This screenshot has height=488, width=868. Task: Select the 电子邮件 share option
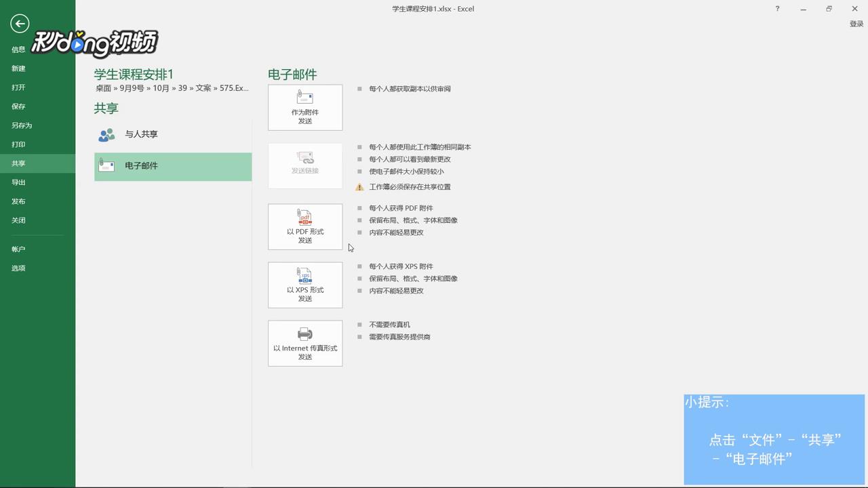(x=173, y=166)
